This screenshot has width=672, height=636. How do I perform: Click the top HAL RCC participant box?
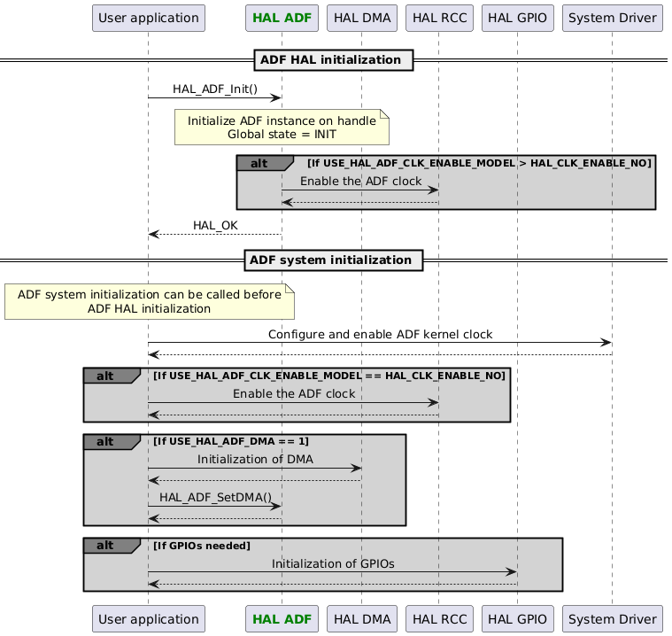click(x=439, y=18)
